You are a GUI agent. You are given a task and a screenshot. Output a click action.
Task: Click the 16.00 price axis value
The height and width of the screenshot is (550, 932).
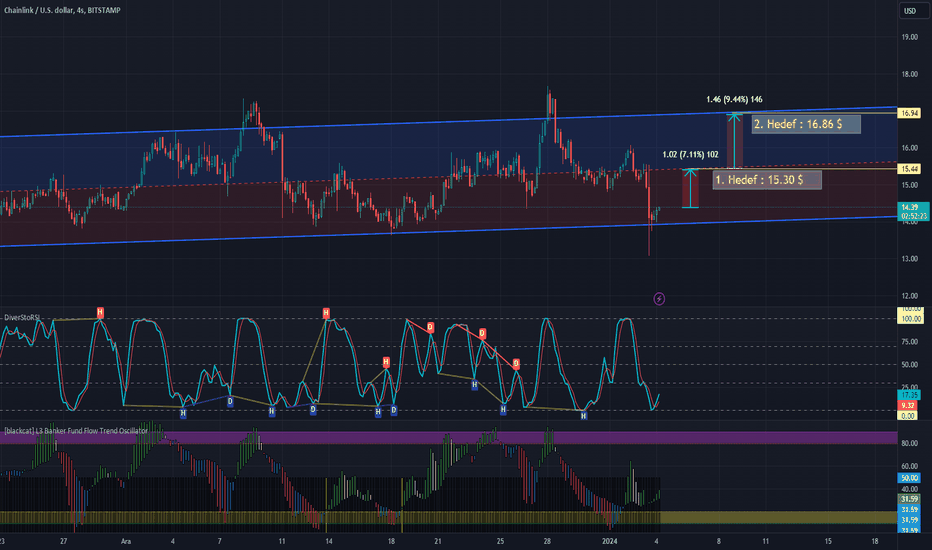tap(909, 148)
